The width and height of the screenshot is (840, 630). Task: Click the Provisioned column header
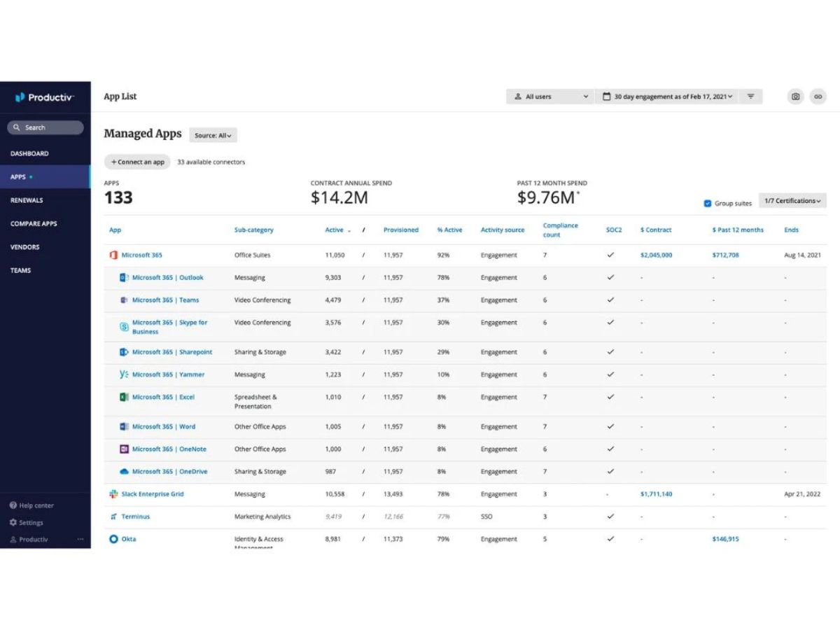coord(401,230)
